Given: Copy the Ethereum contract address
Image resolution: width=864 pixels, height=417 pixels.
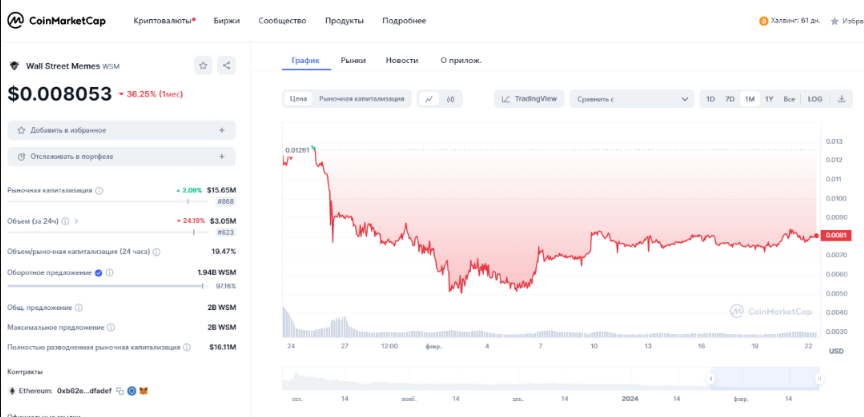Looking at the screenshot, I should (120, 391).
